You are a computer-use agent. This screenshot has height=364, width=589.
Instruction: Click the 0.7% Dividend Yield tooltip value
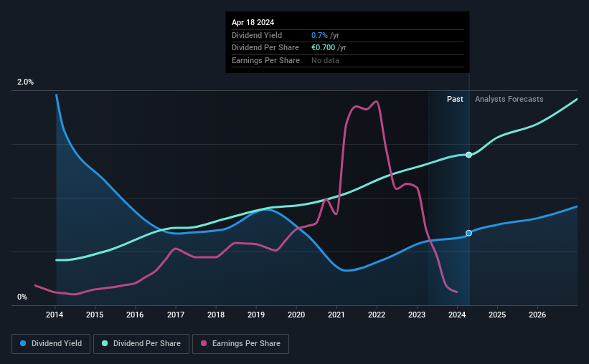point(319,35)
